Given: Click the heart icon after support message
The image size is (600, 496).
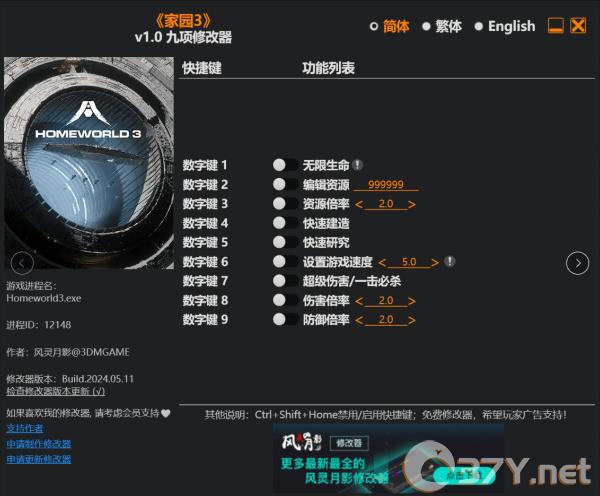Looking at the screenshot, I should [165, 413].
